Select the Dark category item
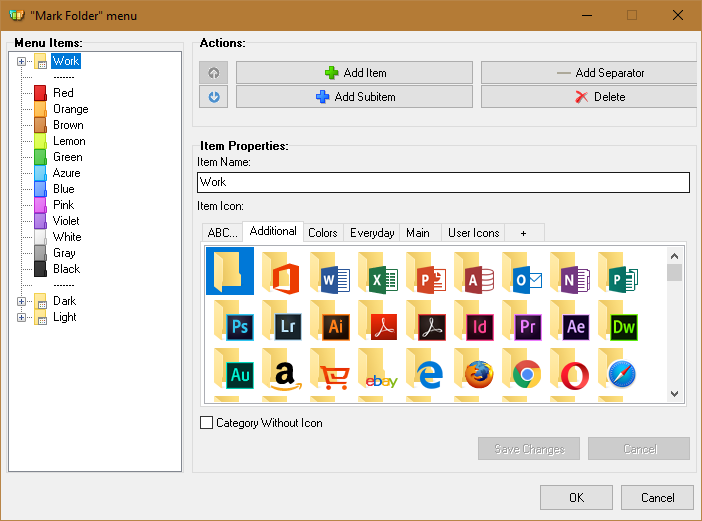The height and width of the screenshot is (521, 702). click(x=64, y=301)
